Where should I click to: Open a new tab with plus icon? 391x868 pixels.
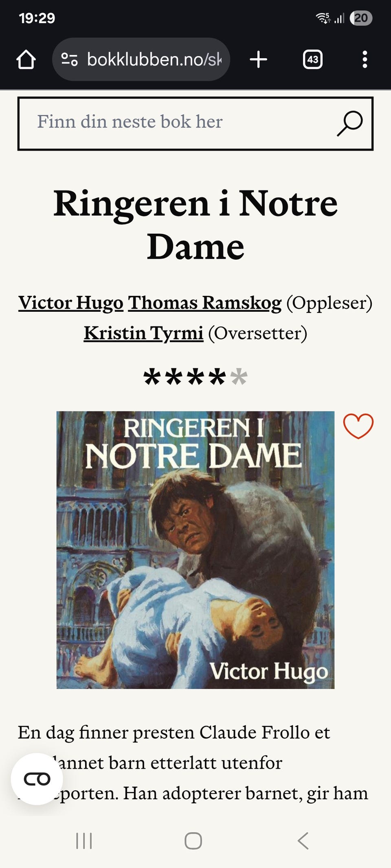click(x=258, y=59)
